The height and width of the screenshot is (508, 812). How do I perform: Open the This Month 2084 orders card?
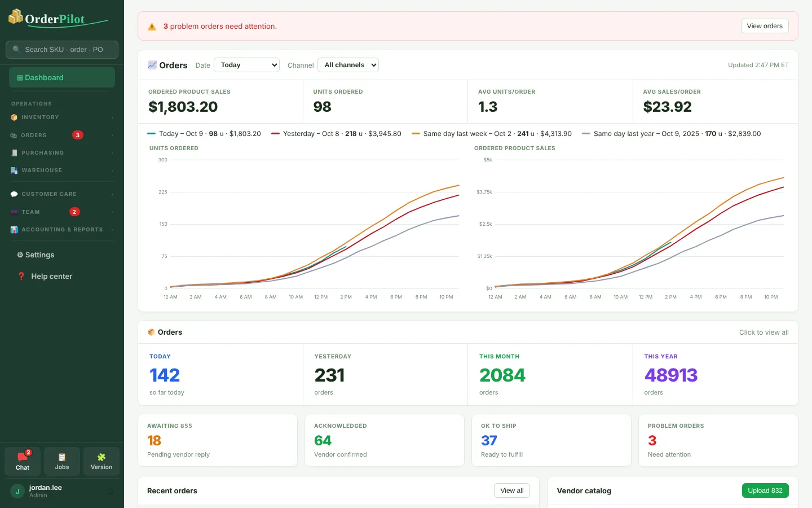click(x=550, y=375)
